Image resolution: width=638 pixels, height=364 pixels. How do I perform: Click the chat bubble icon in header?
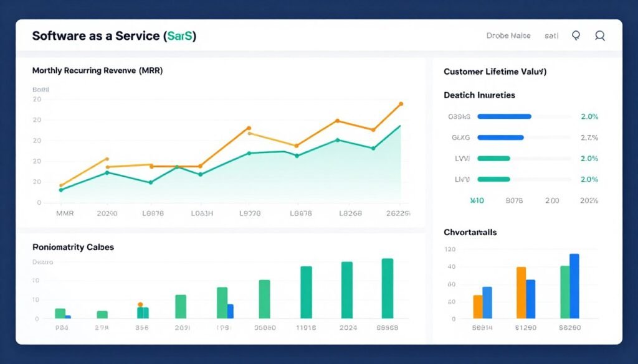[x=576, y=35]
